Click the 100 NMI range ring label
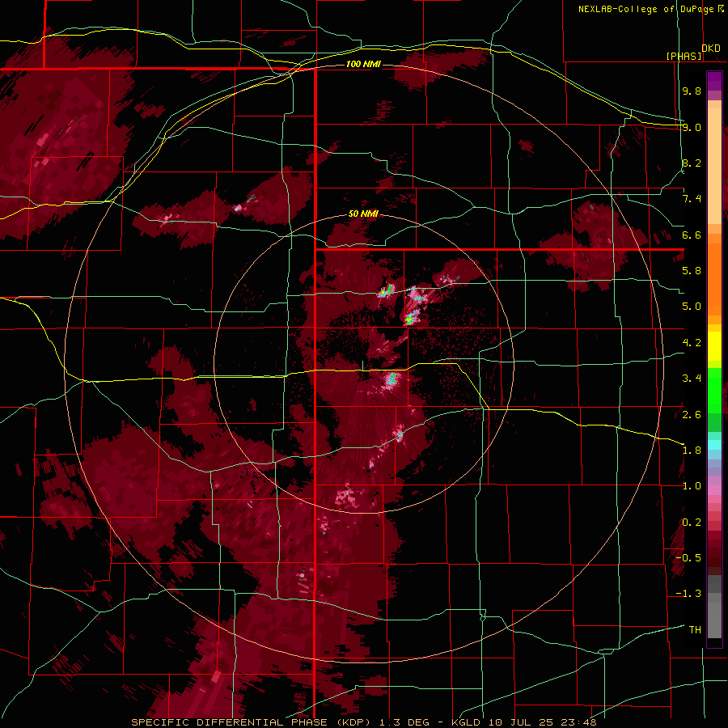Screen dimensions: 728x728 [363, 64]
